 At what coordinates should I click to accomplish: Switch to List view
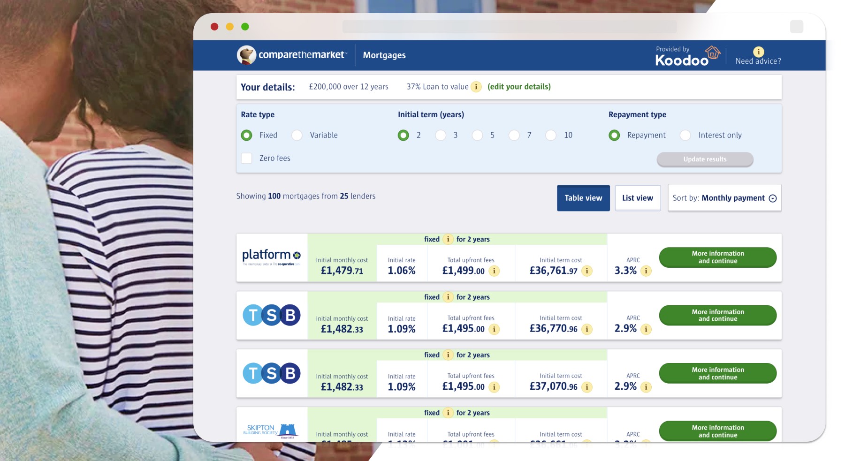637,198
